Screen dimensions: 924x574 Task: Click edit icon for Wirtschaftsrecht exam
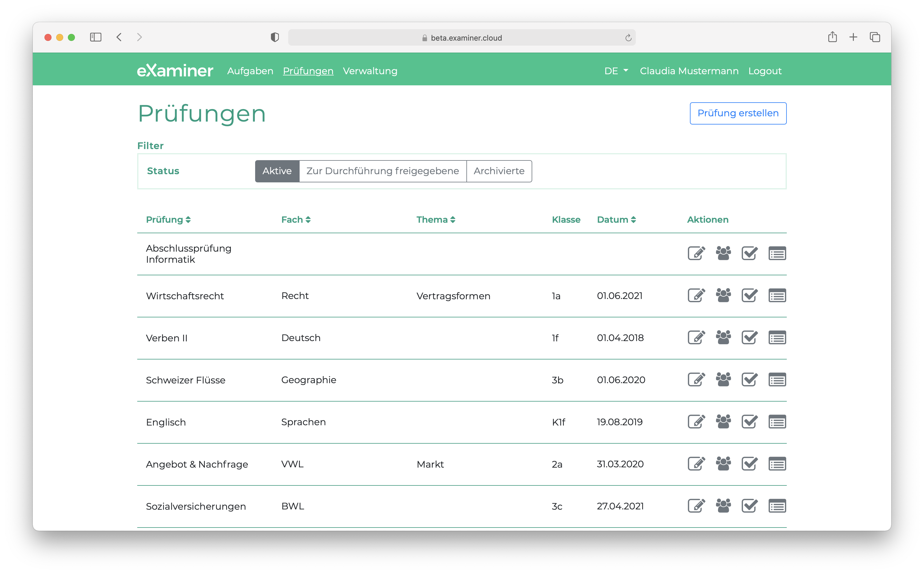696,295
